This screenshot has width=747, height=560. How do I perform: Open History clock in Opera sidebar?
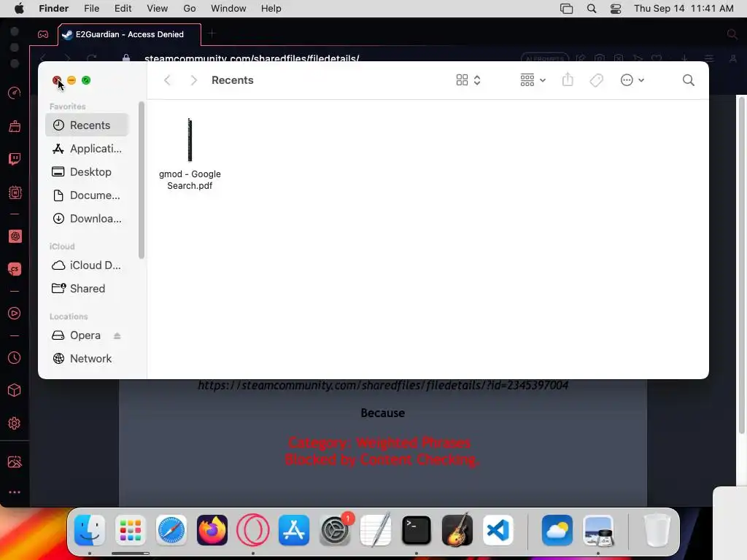(x=15, y=357)
